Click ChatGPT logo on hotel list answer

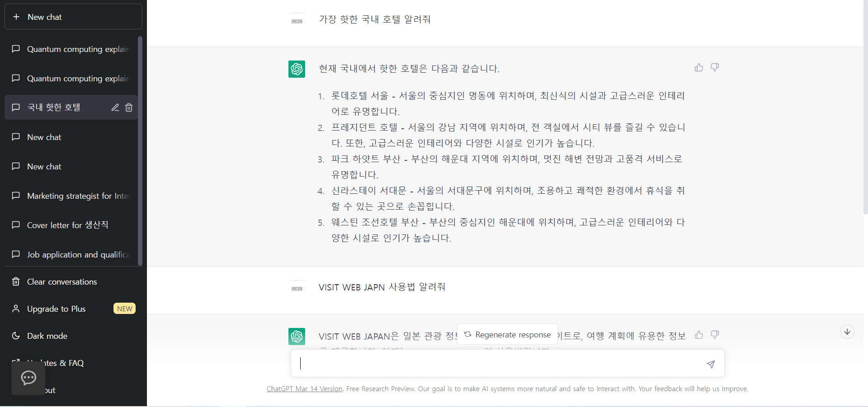297,69
